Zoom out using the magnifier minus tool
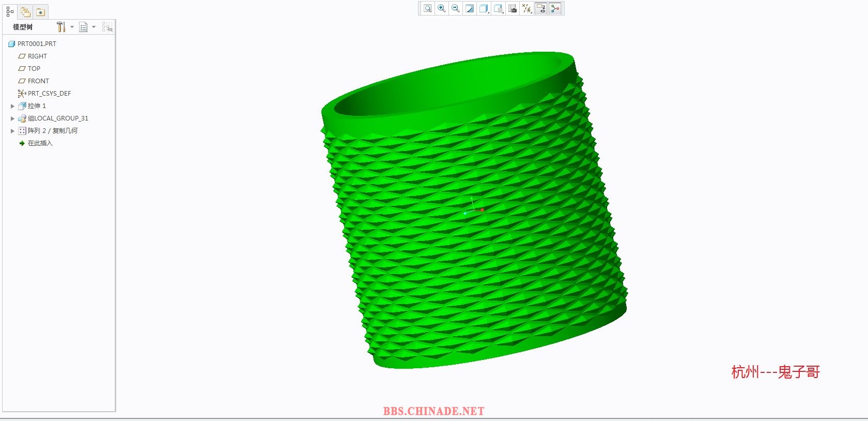868x421 pixels. (x=456, y=8)
